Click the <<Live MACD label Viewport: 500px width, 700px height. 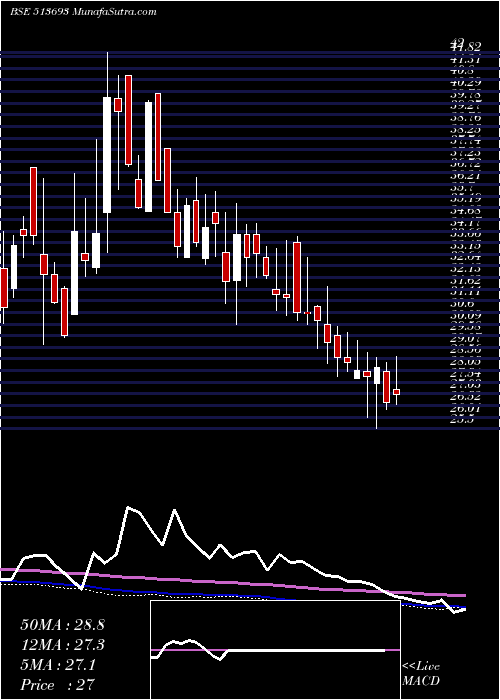click(421, 674)
